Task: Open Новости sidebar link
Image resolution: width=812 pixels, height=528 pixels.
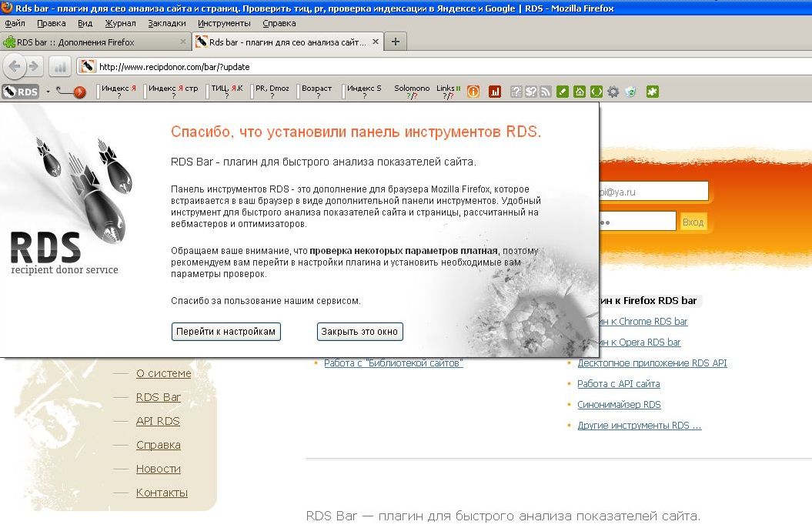Action: click(159, 469)
